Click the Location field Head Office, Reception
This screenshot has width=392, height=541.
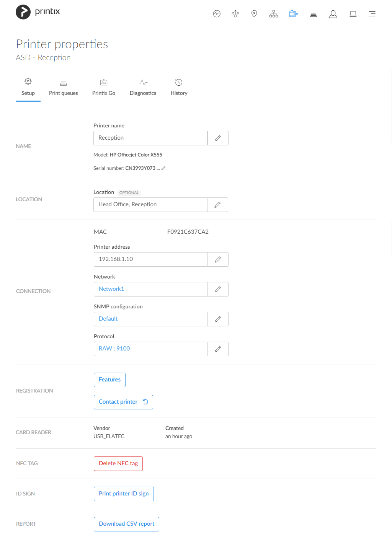[150, 205]
